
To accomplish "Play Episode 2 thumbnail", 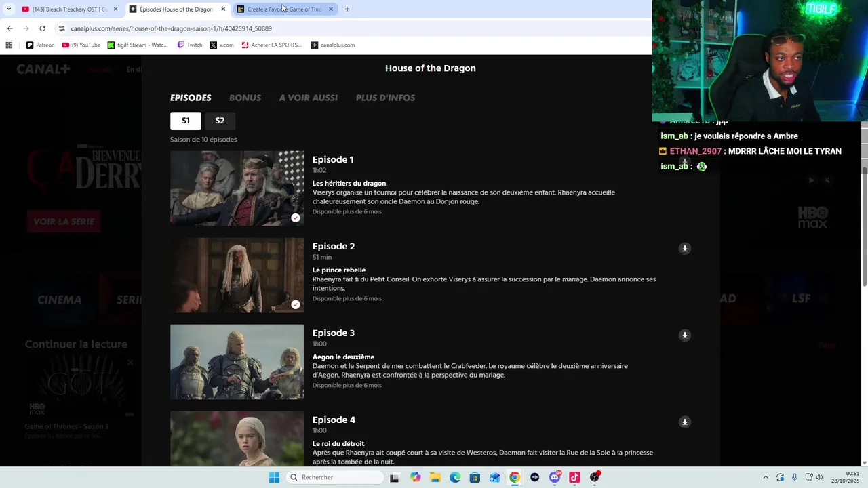I will (237, 275).
